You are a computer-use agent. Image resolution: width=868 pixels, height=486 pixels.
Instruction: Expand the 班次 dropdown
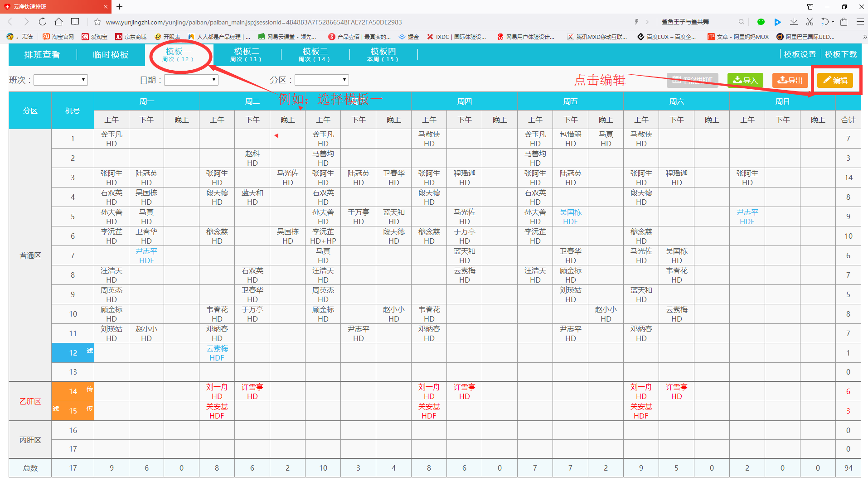click(x=61, y=80)
